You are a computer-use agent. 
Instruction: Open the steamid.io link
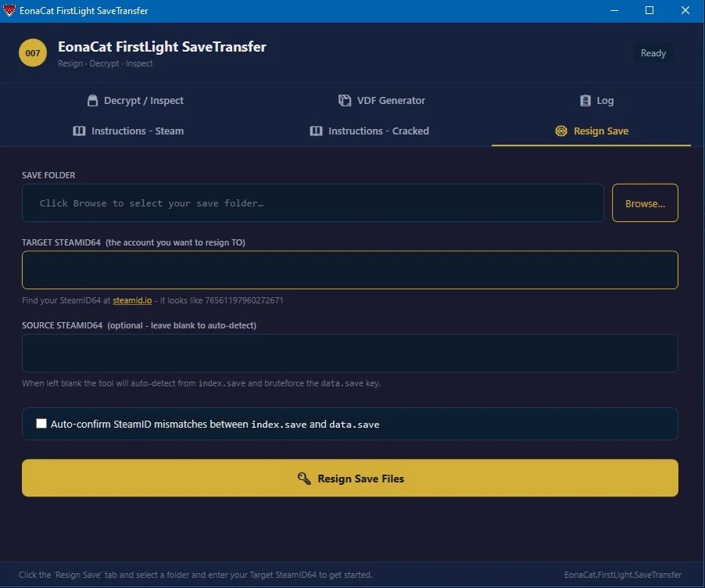pos(132,300)
